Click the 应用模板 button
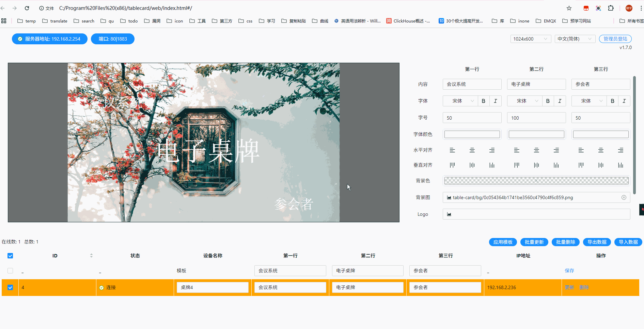The width and height of the screenshot is (644, 329). (503, 242)
